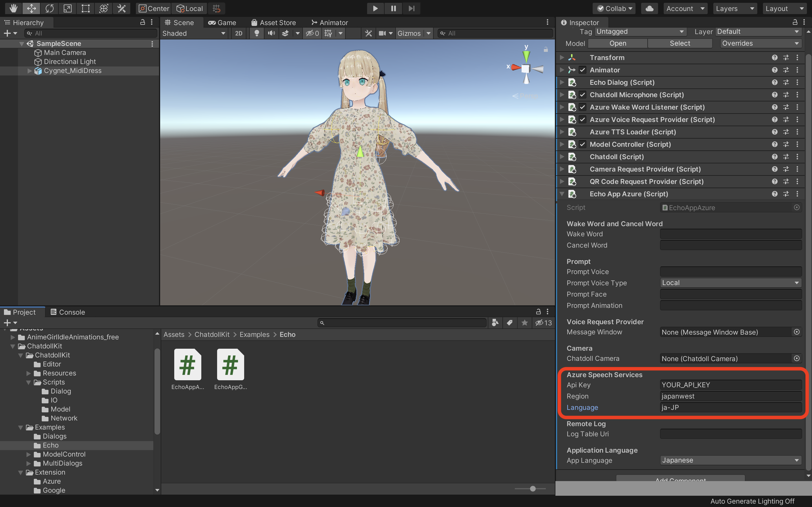Open the Prompt Voice Type dropdown
This screenshot has width=812, height=507.
(731, 283)
